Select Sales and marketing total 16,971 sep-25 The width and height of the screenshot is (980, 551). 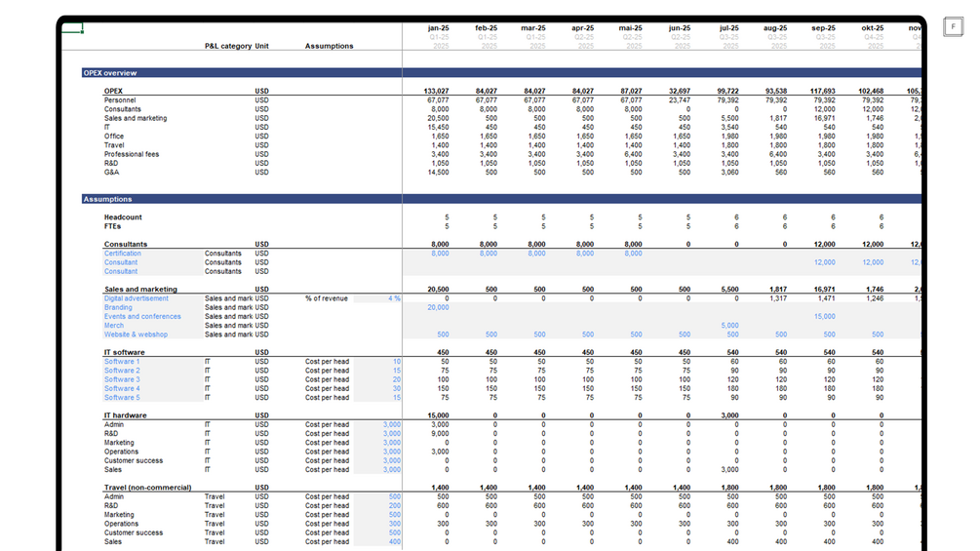click(x=824, y=290)
